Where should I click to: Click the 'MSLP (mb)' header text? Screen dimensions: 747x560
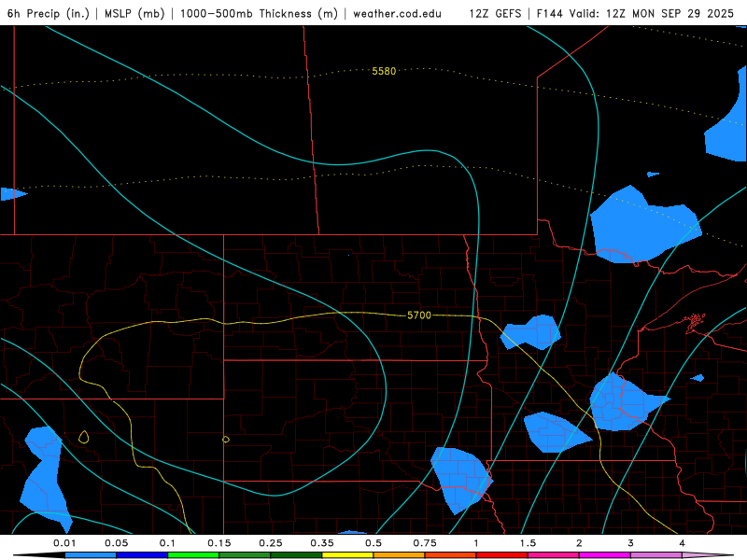[134, 13]
